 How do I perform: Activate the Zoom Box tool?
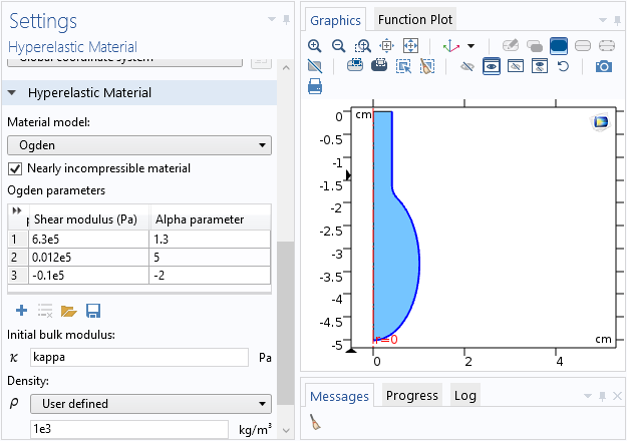tap(363, 46)
